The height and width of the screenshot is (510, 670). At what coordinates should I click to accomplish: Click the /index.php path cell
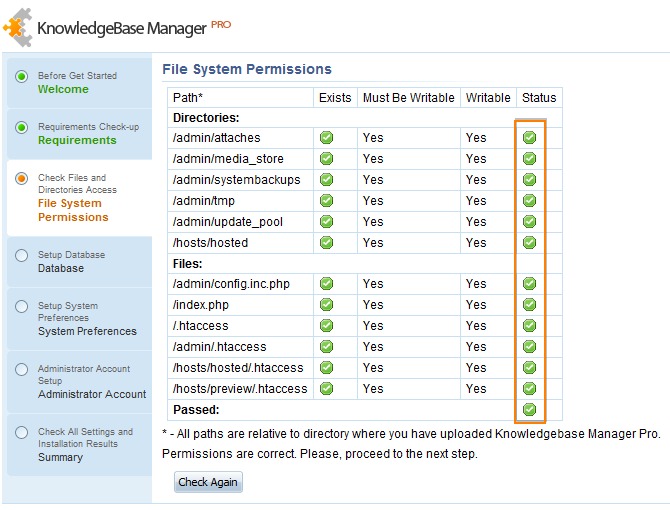coord(241,305)
